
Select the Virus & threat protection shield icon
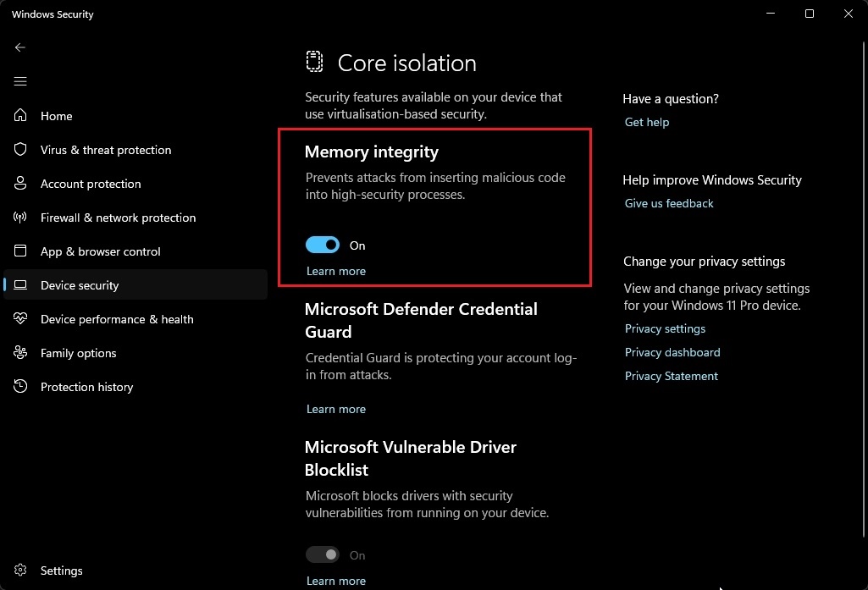(x=19, y=150)
